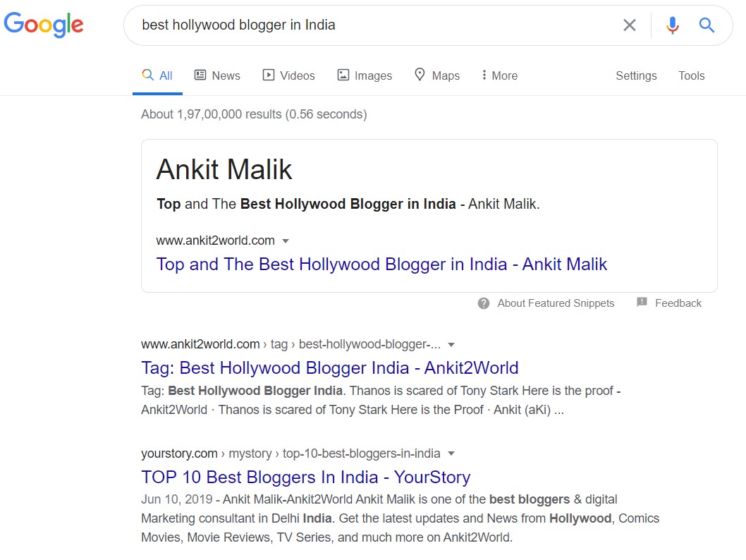Open search Tools

click(691, 75)
